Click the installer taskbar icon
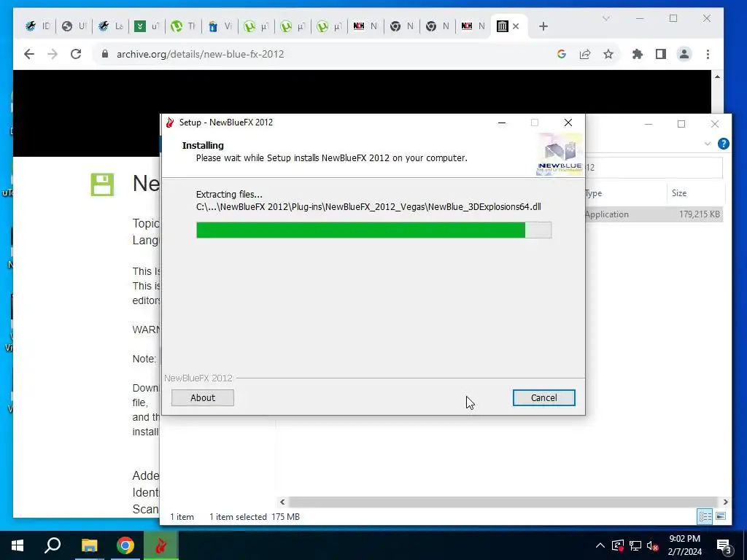This screenshot has height=560, width=747. pos(161,545)
